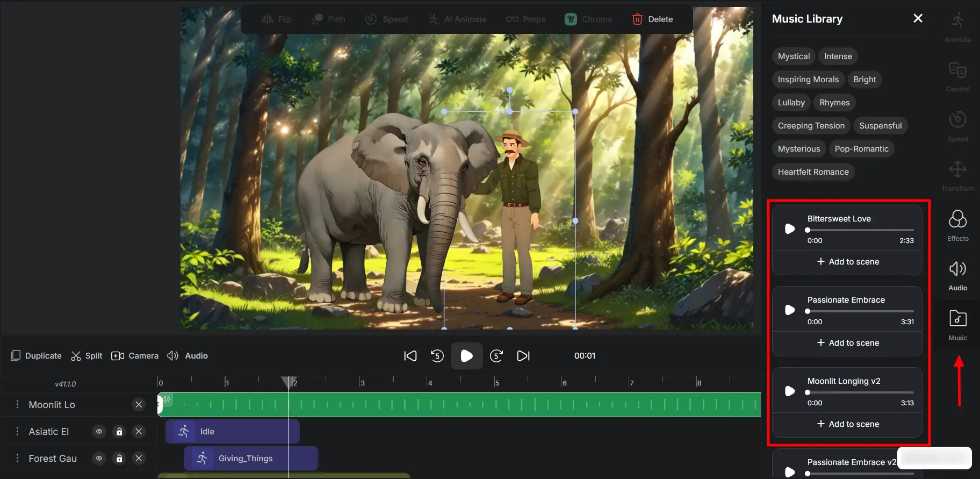Add Bittersweet Love to scene
The image size is (980, 479).
(848, 262)
